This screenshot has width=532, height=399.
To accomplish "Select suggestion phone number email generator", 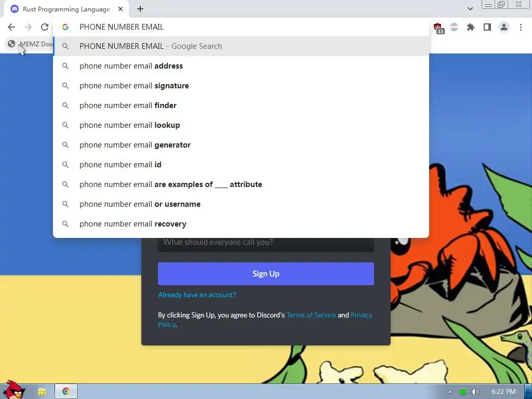I will [241, 145].
